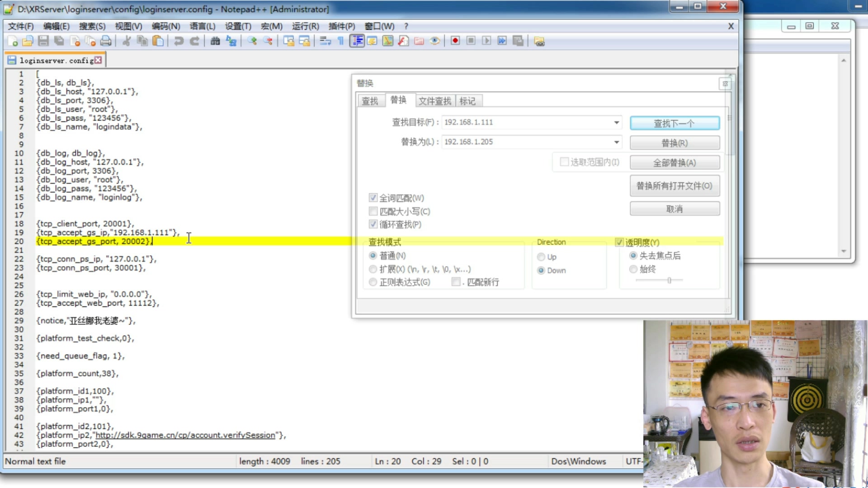This screenshot has height=488, width=868.
Task: Click the 全部替换(A) button
Action: click(x=674, y=163)
